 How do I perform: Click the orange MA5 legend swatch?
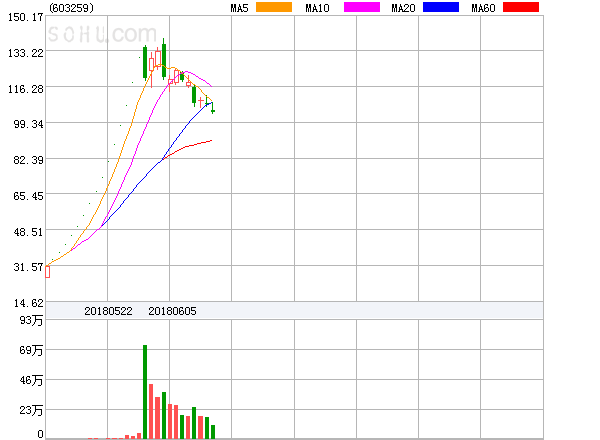[274, 7]
